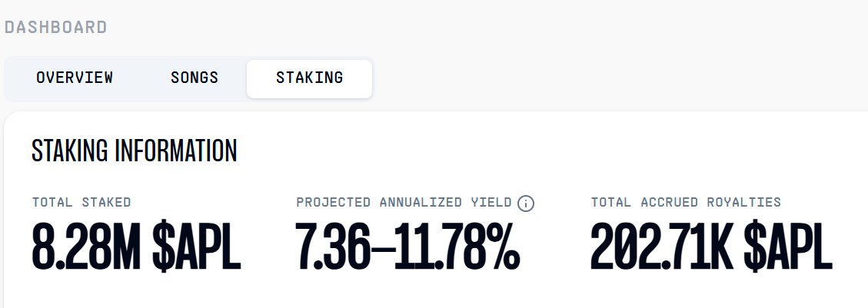The width and height of the screenshot is (868, 308).
Task: Click the 8.28M staked figure
Action: 88,247
